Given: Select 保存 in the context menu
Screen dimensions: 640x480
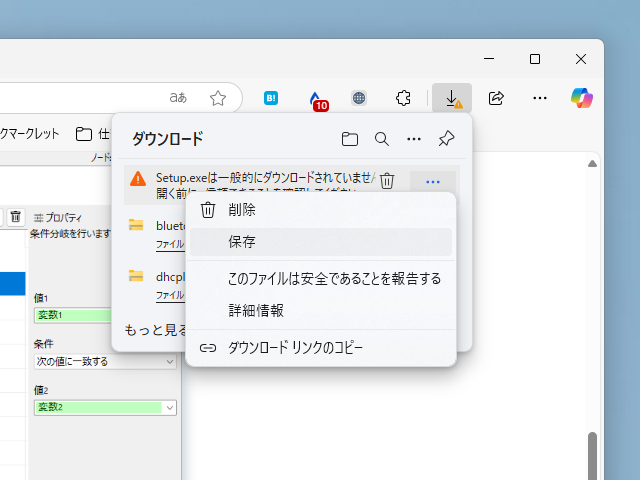Looking at the screenshot, I should [x=321, y=242].
